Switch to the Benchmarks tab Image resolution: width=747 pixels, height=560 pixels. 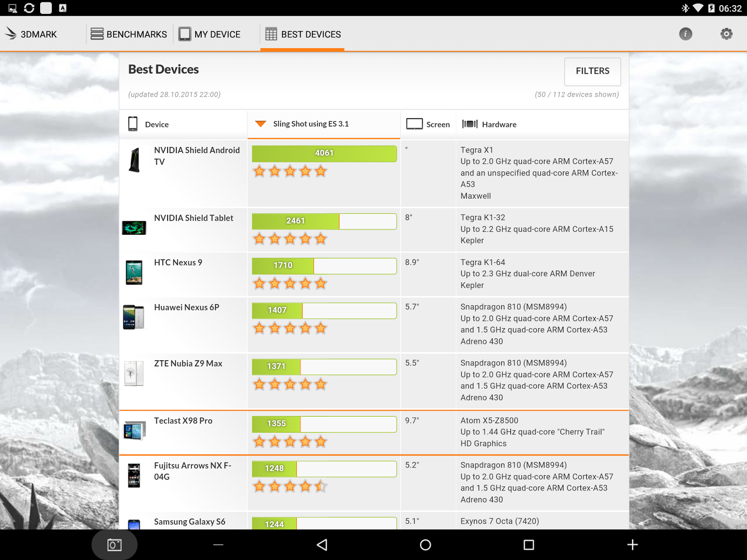click(x=129, y=34)
